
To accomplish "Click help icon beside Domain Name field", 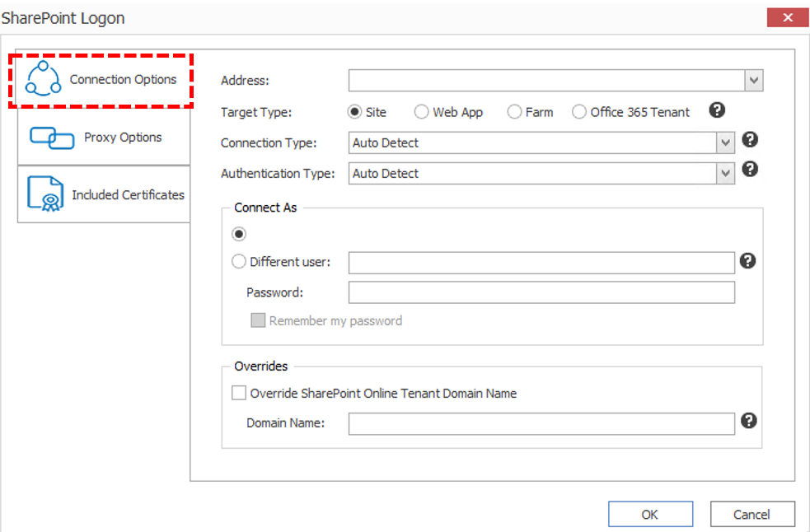I will 747,421.
